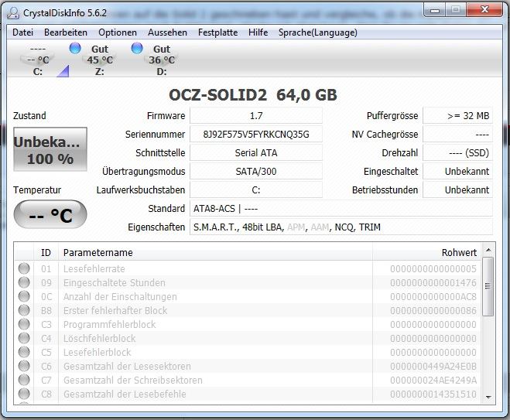
Task: Open the Bearbeiten menu
Action: tap(66, 32)
